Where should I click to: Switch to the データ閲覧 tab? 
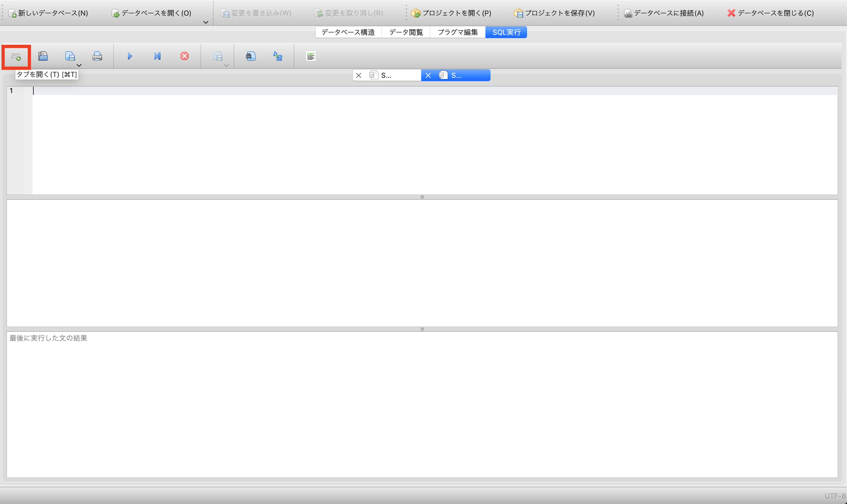(x=406, y=32)
